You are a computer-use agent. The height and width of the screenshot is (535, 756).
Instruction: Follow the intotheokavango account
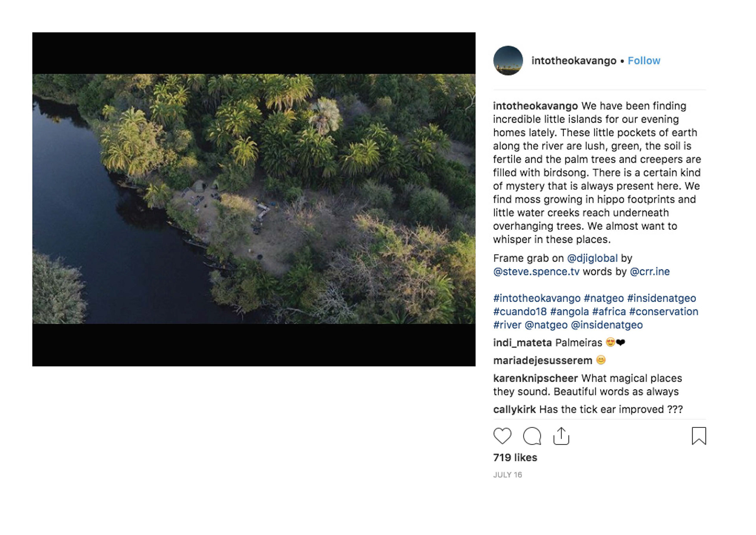tap(644, 61)
